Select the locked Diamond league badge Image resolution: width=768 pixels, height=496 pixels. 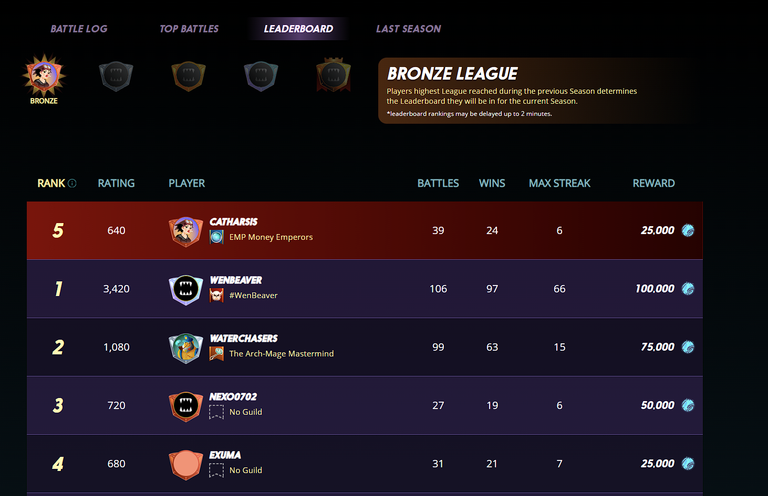click(261, 76)
